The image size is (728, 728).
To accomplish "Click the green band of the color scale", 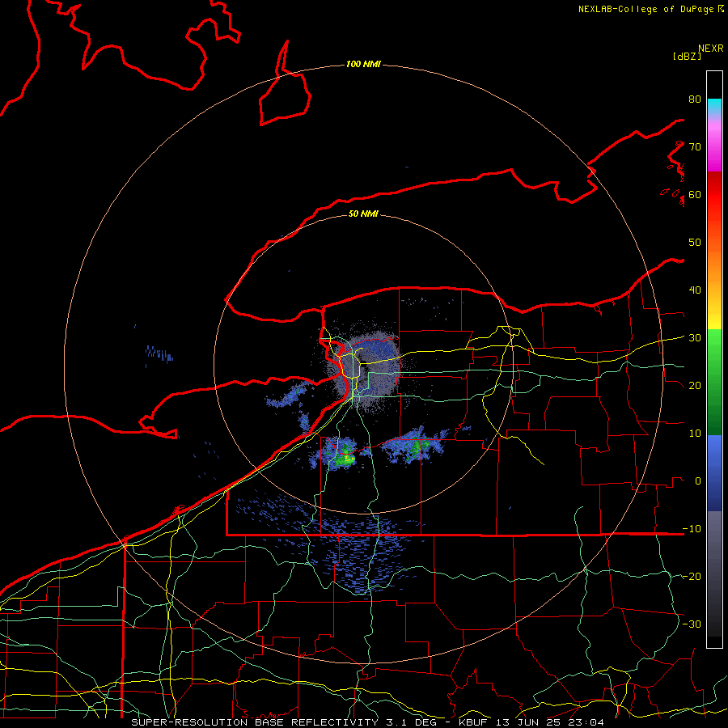I will (x=714, y=382).
